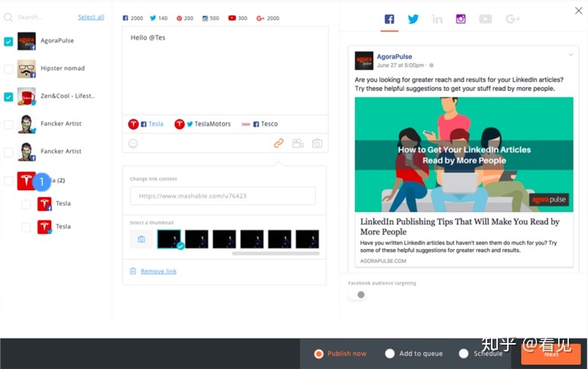Check the first Fancker Artist checkbox
The image size is (588, 369).
click(8, 125)
